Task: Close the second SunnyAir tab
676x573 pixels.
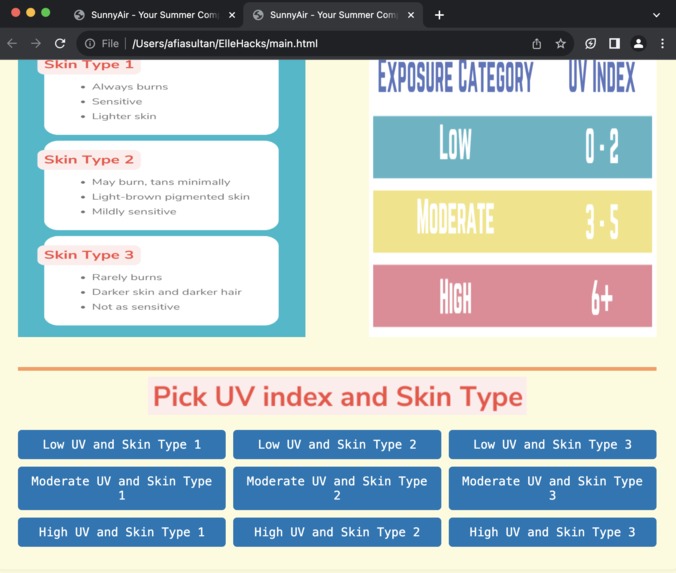Action: tap(411, 15)
